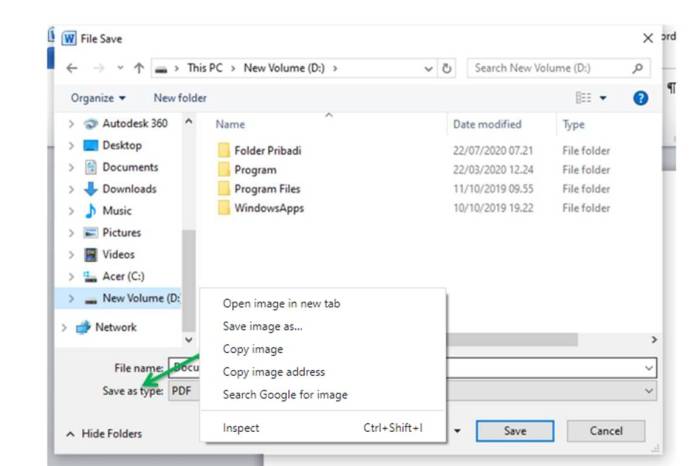Expand the Autodesk 360 tree node
700x466 pixels.
coord(71,124)
